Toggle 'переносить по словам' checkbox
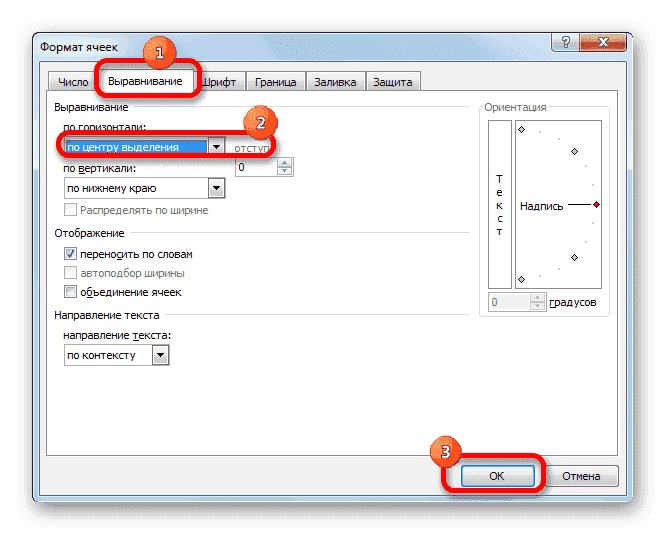Screen dimensions: 666x535 [71, 254]
